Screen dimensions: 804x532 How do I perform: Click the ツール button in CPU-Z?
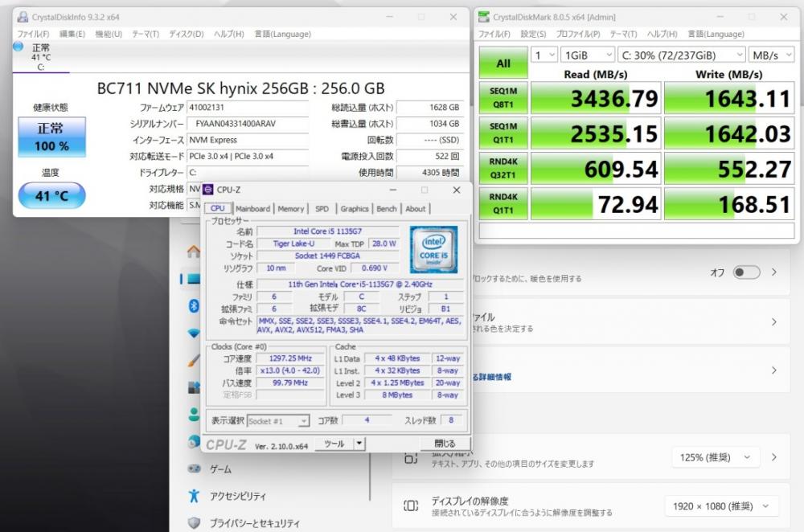(334, 444)
